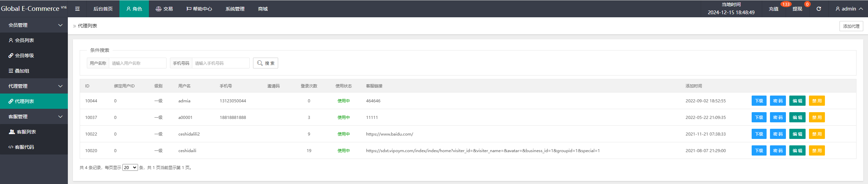Click 编辑 for user ceshidaili

tap(797, 150)
